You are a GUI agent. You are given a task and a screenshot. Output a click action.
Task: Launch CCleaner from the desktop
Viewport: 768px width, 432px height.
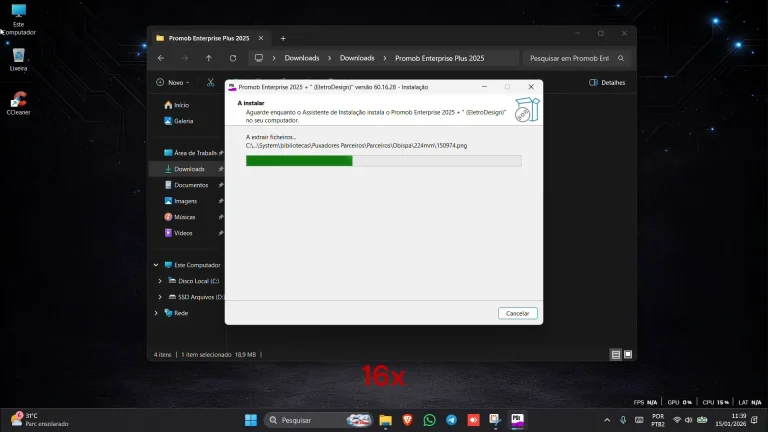pos(19,103)
